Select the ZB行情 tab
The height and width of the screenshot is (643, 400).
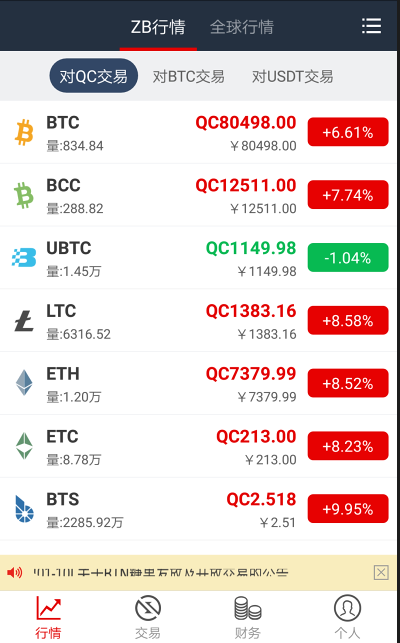tap(158, 27)
